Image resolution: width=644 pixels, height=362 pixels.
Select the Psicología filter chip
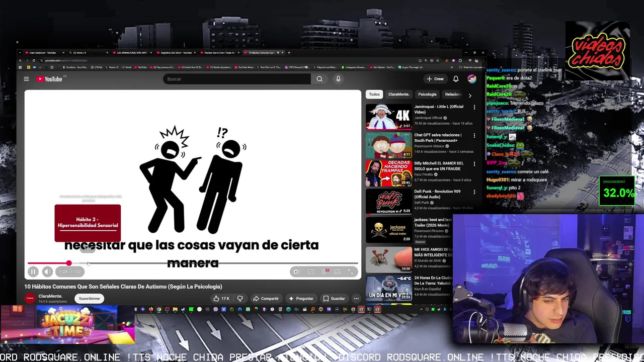coord(427,95)
